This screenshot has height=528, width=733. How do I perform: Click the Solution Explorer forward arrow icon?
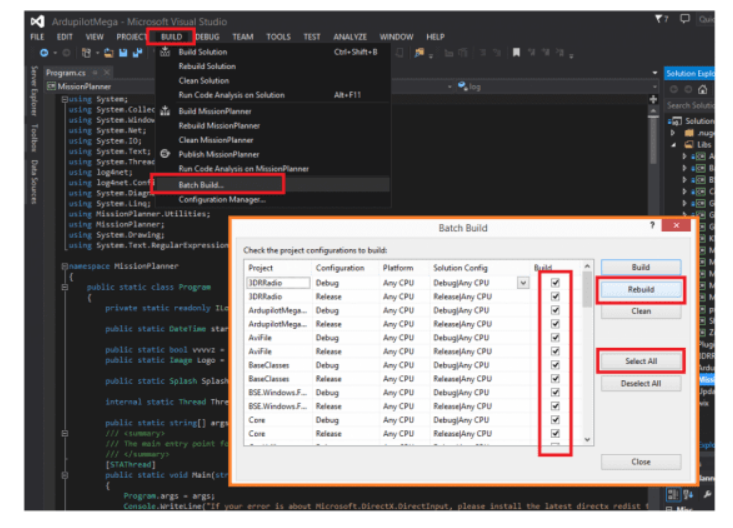[x=688, y=89]
